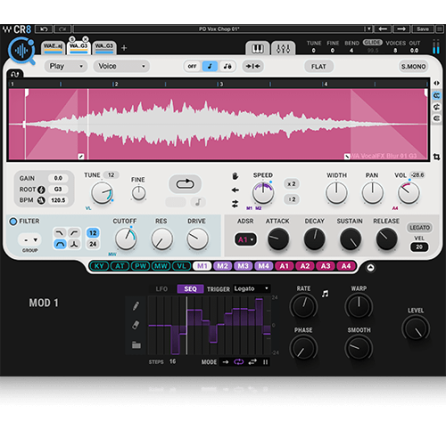This screenshot has width=446, height=446.
Task: Click the ÷2 speed button
Action: click(x=292, y=199)
